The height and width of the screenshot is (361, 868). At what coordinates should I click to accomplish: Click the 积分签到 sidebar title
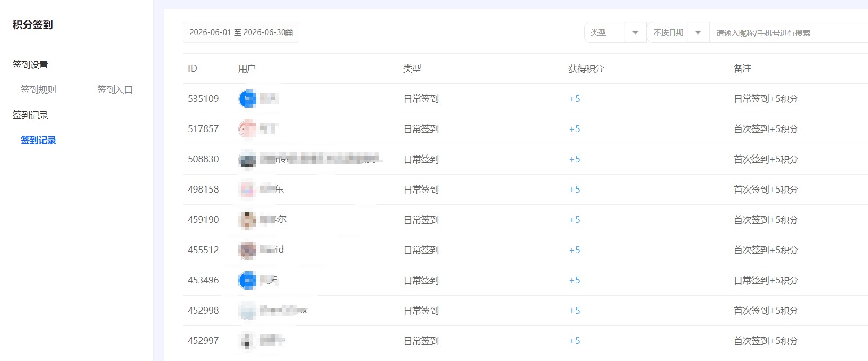point(32,24)
